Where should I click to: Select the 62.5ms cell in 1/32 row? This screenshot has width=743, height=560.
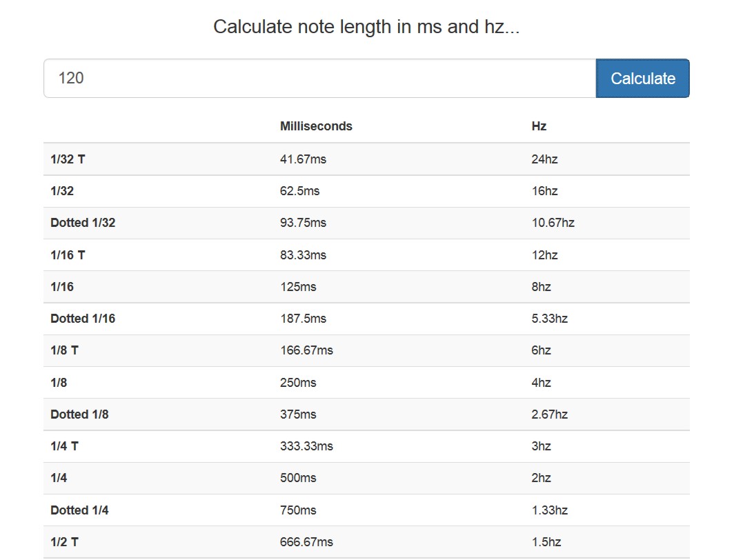(x=299, y=191)
